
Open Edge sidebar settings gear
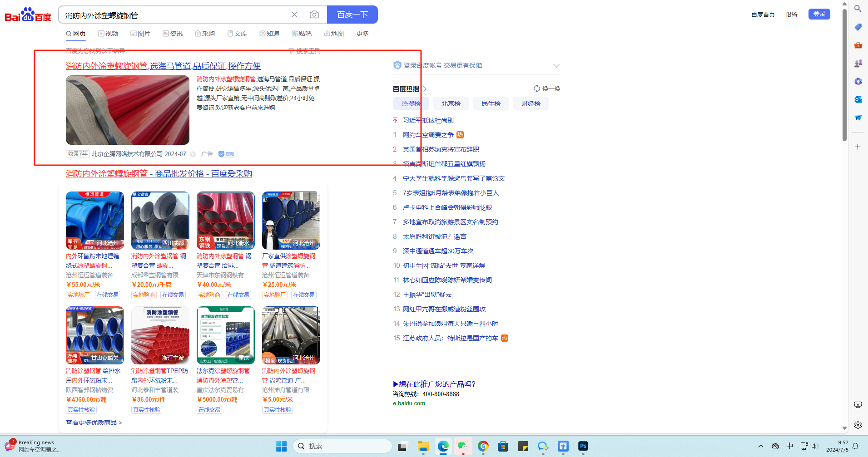tap(858, 425)
